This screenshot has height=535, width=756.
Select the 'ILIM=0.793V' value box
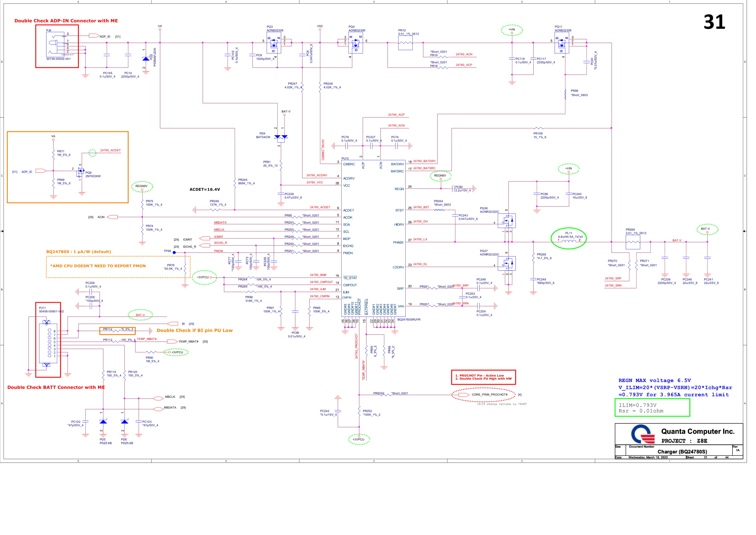click(652, 408)
